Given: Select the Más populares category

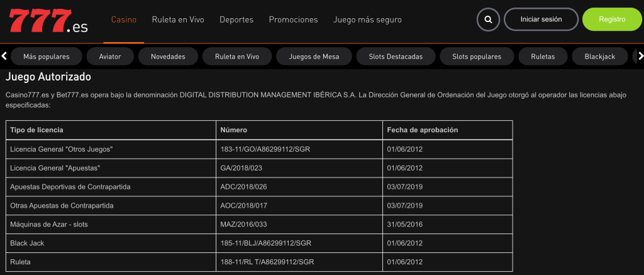Looking at the screenshot, I should [47, 57].
